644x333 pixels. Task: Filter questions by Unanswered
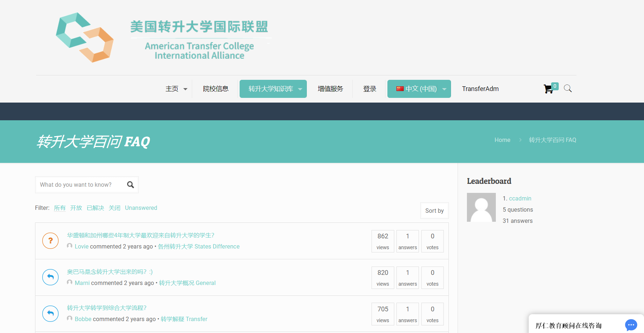coord(141,208)
